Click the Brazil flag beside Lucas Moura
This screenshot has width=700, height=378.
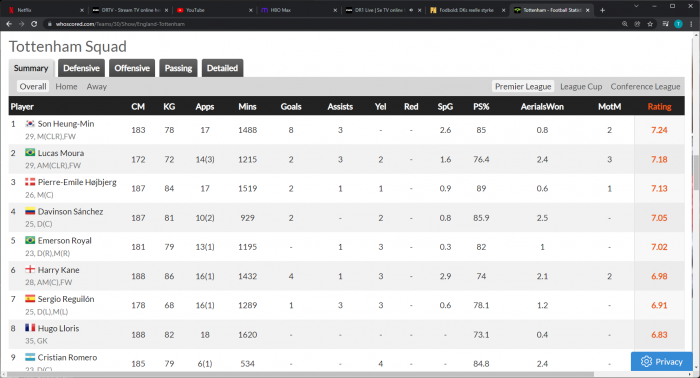pos(30,153)
